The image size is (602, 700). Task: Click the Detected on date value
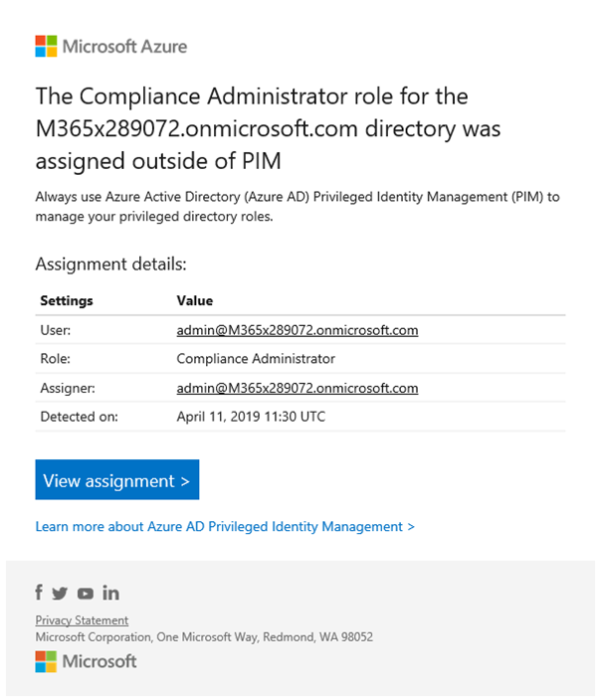[251, 417]
